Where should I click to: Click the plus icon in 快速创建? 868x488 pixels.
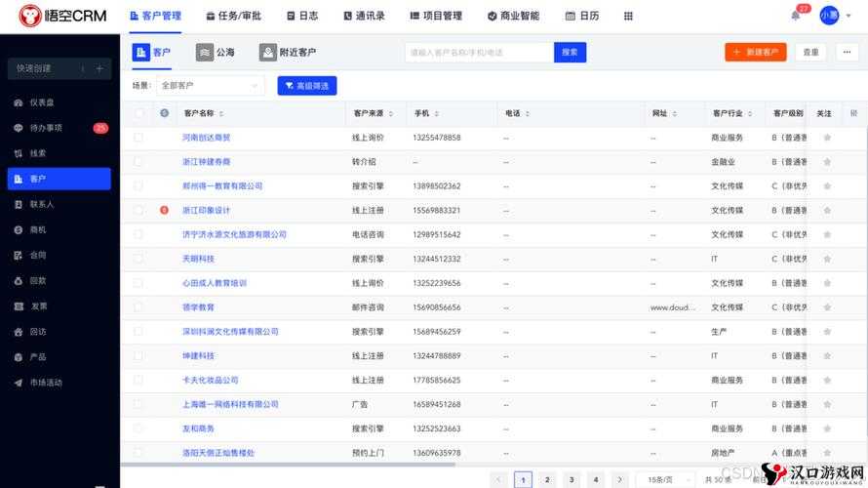(x=99, y=68)
